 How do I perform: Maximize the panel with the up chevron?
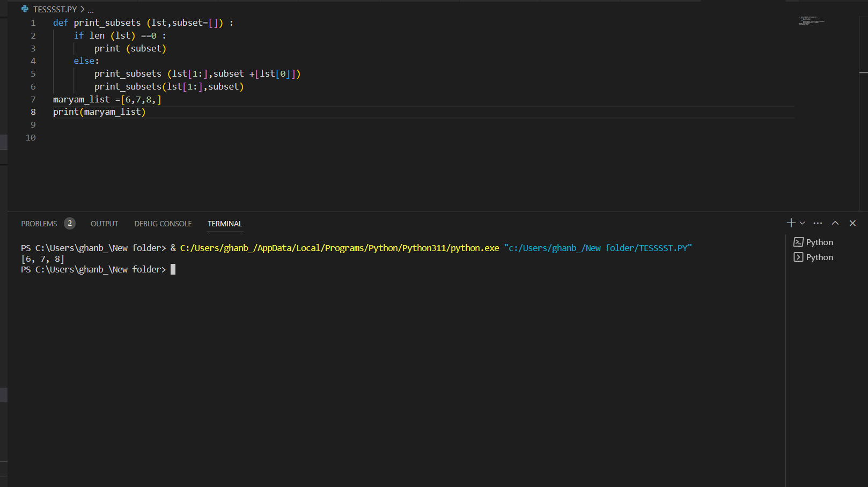835,223
